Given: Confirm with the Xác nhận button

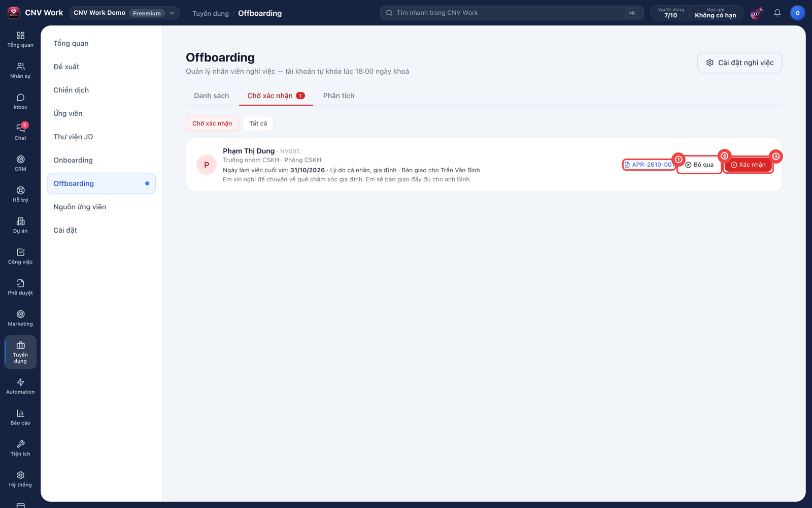Looking at the screenshot, I should pyautogui.click(x=748, y=165).
